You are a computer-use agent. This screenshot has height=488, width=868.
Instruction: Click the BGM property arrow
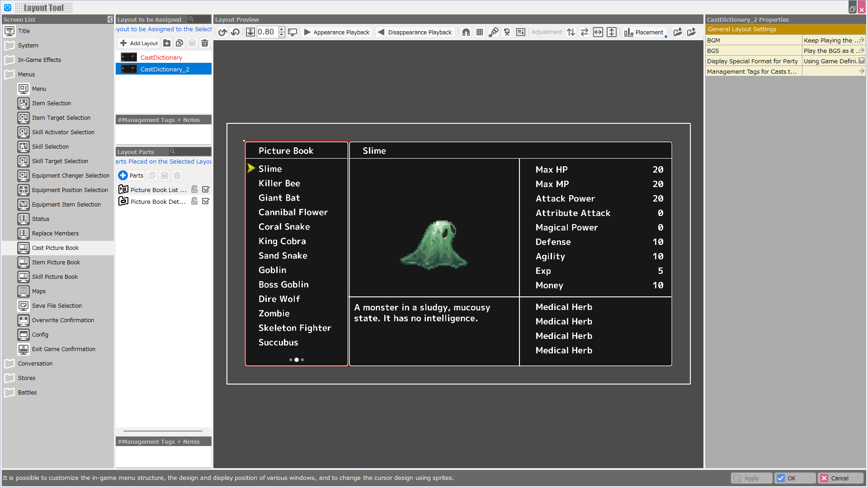861,40
